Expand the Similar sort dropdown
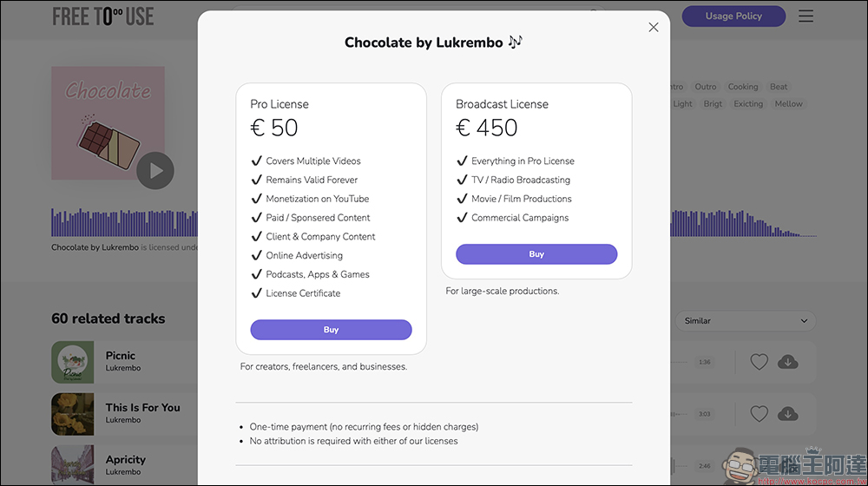 (x=746, y=321)
